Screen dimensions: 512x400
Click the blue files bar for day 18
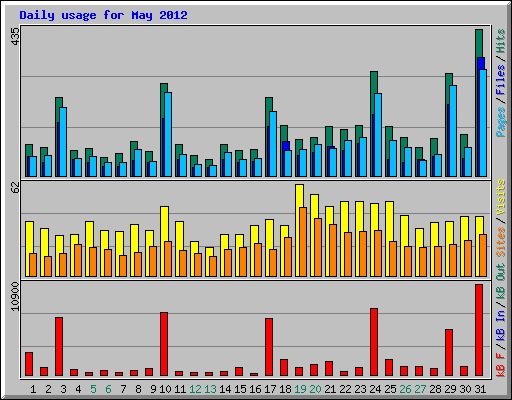tap(286, 146)
